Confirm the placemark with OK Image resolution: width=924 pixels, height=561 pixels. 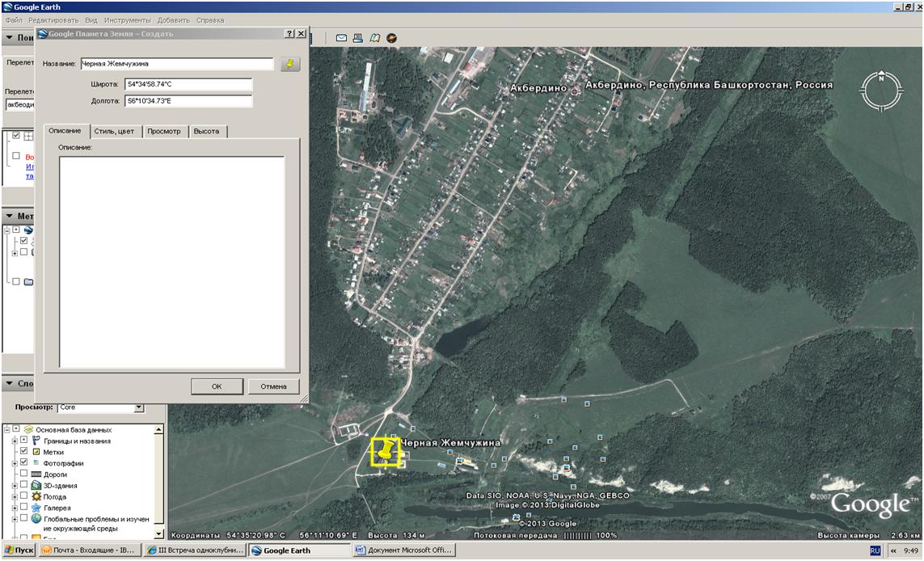pyautogui.click(x=217, y=386)
